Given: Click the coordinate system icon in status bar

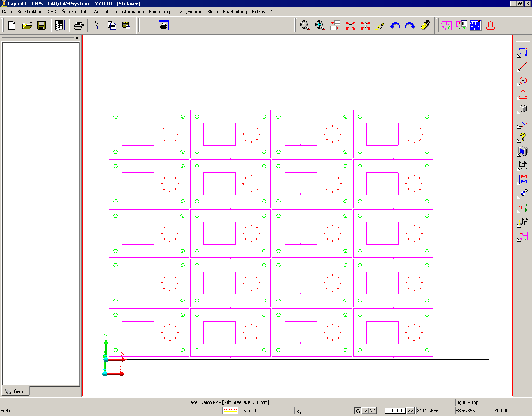Looking at the screenshot, I should pyautogui.click(x=299, y=411).
